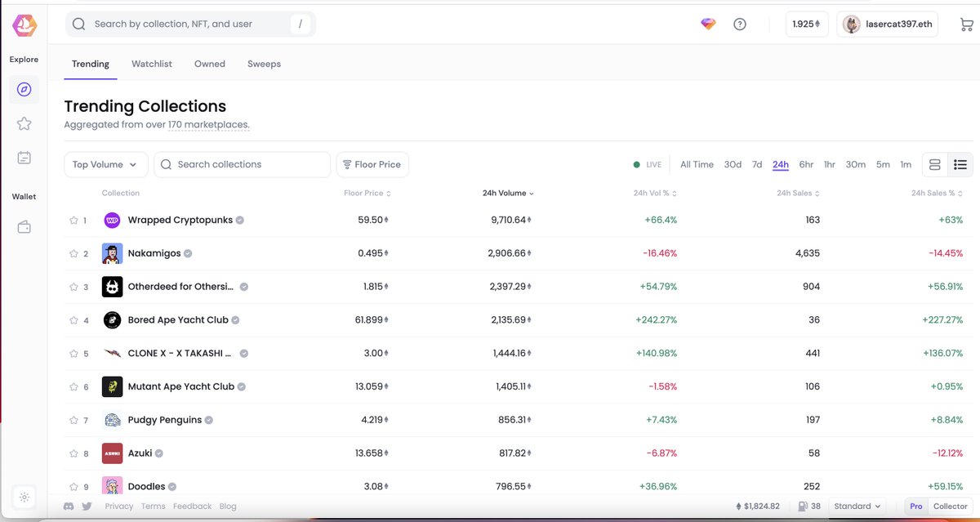Click the Nakamigos collection avatar
This screenshot has height=522, width=980.
click(112, 253)
